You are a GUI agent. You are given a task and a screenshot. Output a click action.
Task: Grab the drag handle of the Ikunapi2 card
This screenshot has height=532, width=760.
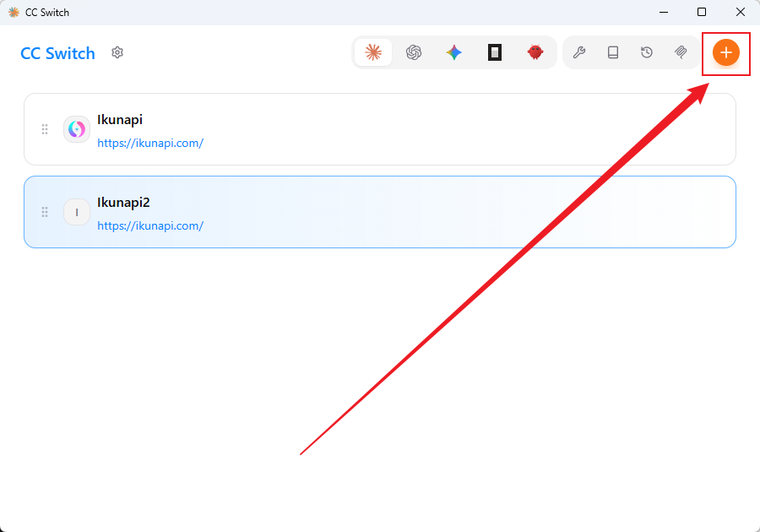coord(45,212)
